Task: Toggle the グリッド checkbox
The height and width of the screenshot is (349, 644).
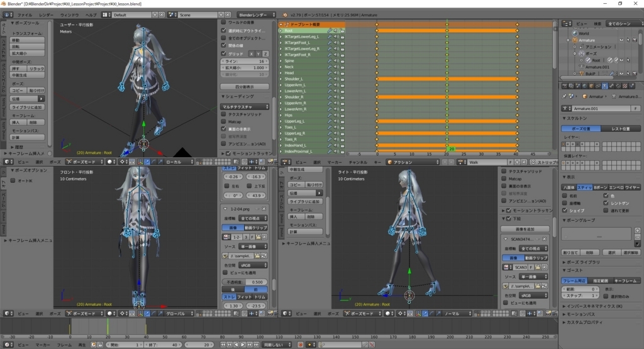Action: [224, 53]
